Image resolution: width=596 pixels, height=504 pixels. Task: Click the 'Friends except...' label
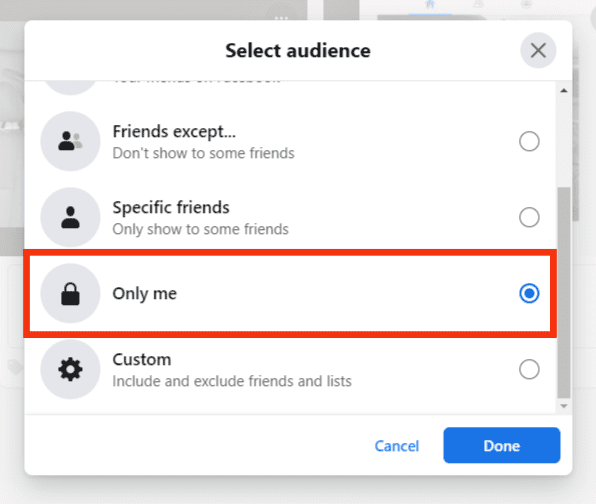[174, 132]
